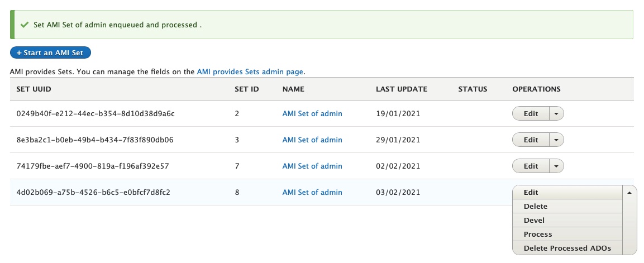This screenshot has width=644, height=263.
Task: Open AMI Set of admin link dated 03/02/2021
Action: (x=312, y=193)
